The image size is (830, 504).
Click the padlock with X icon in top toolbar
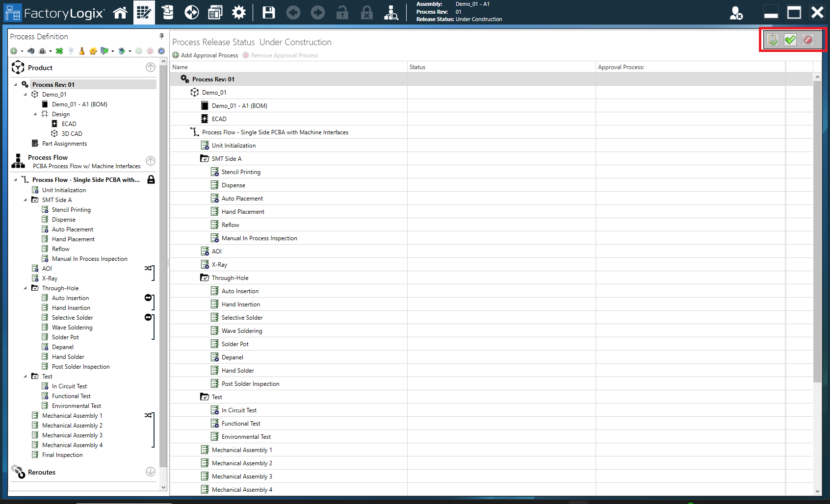pos(366,12)
